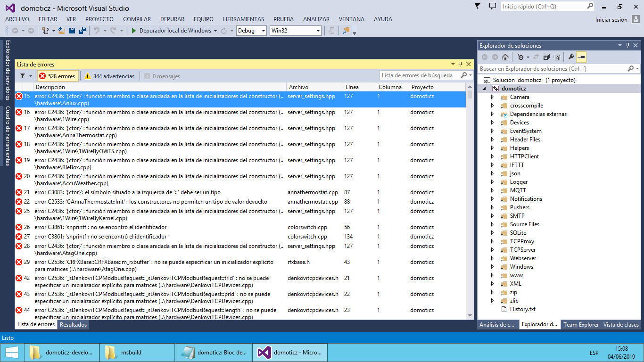Open the COMPILAR menu
Viewport: 644px width, 362px height.
[x=137, y=19]
